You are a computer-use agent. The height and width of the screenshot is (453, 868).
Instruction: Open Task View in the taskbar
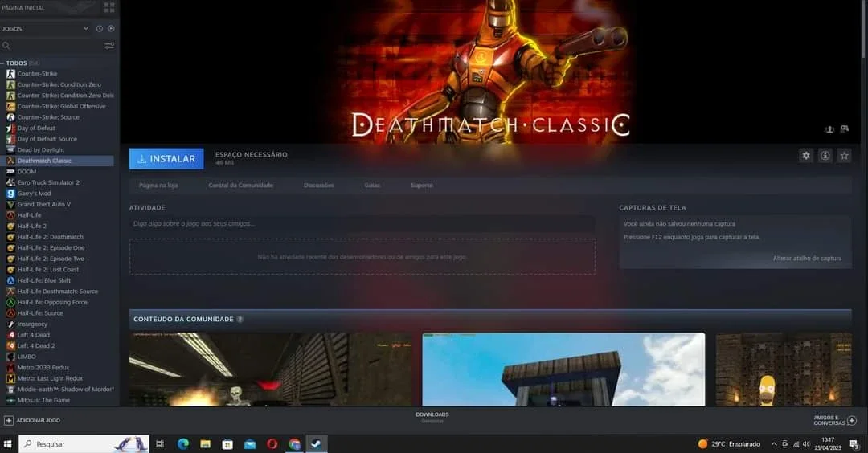pos(160,443)
